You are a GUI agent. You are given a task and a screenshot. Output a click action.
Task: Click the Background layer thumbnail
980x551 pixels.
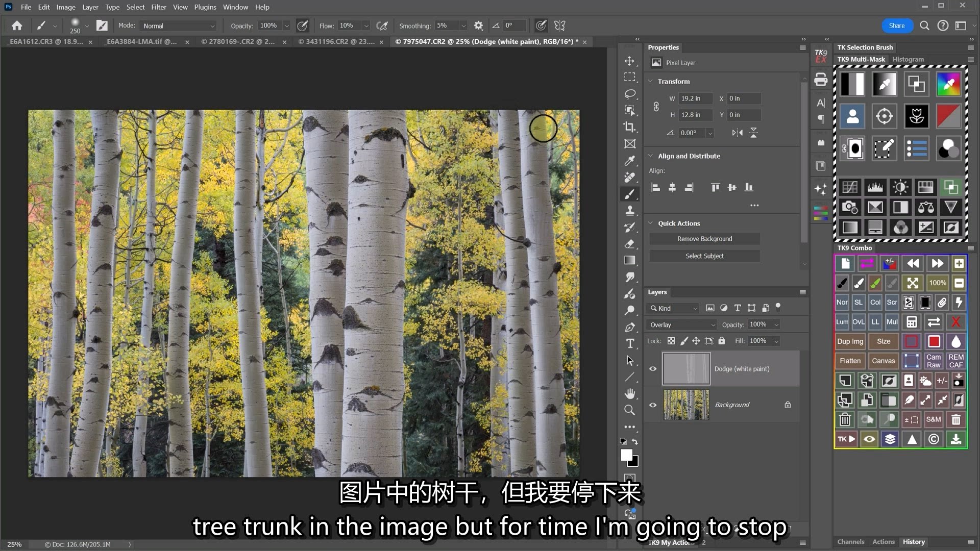tap(686, 405)
